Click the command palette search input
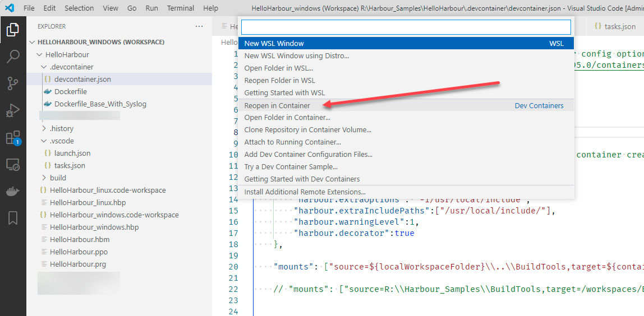The image size is (644, 316). [x=406, y=27]
